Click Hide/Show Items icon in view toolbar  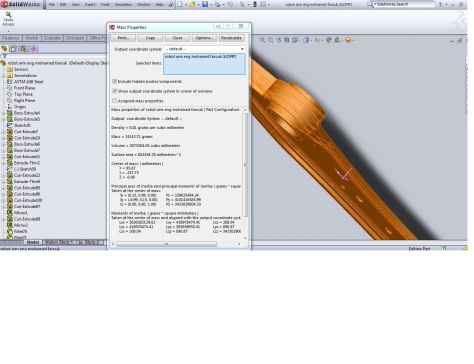tap(317, 40)
